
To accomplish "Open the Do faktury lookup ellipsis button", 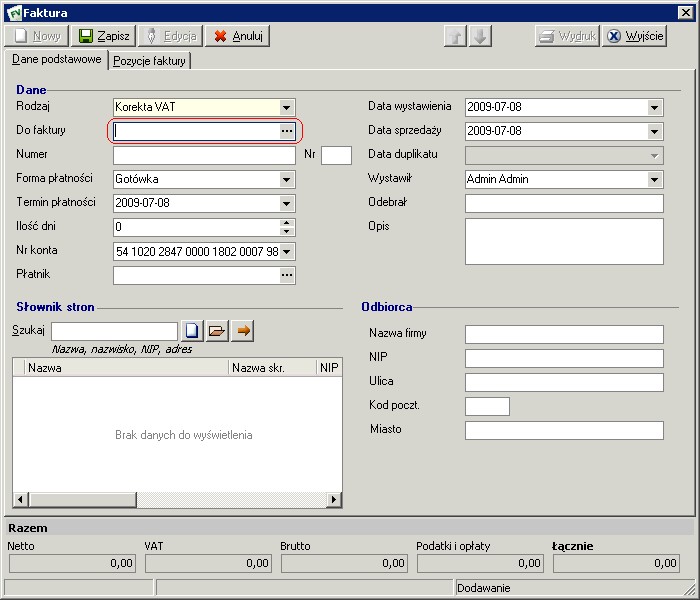I will (x=287, y=131).
